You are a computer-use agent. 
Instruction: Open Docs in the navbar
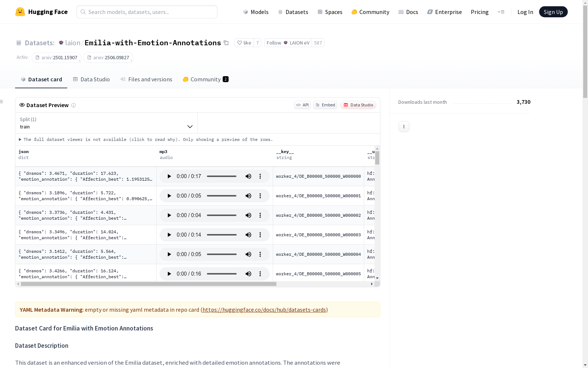tap(408, 12)
